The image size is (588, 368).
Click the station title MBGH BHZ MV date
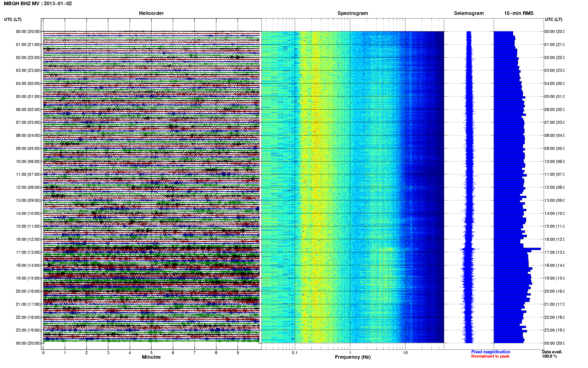38,3
